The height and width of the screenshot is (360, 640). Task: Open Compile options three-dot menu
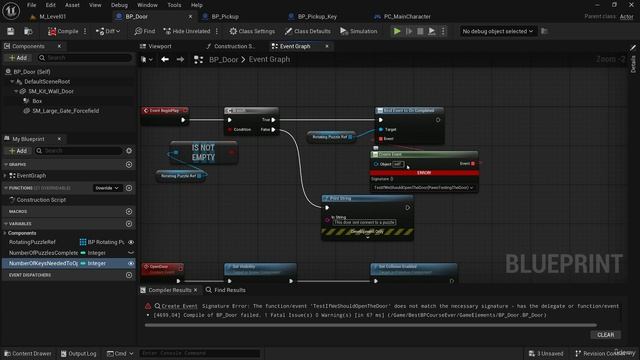(x=85, y=31)
